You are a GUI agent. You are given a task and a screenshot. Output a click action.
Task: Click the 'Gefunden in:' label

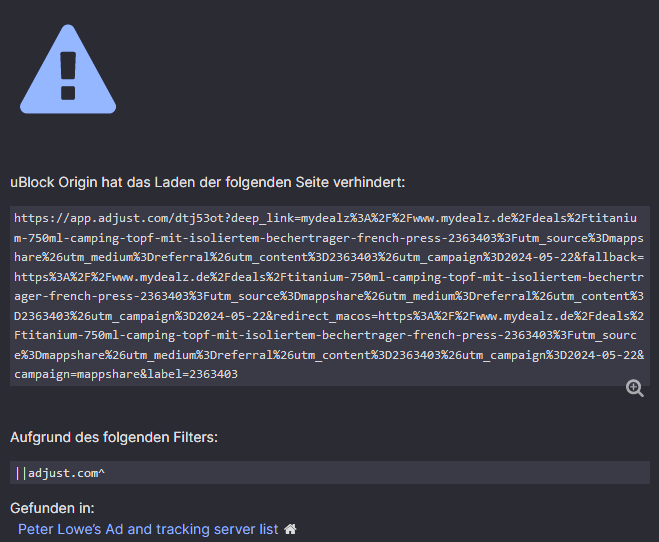(x=52, y=507)
